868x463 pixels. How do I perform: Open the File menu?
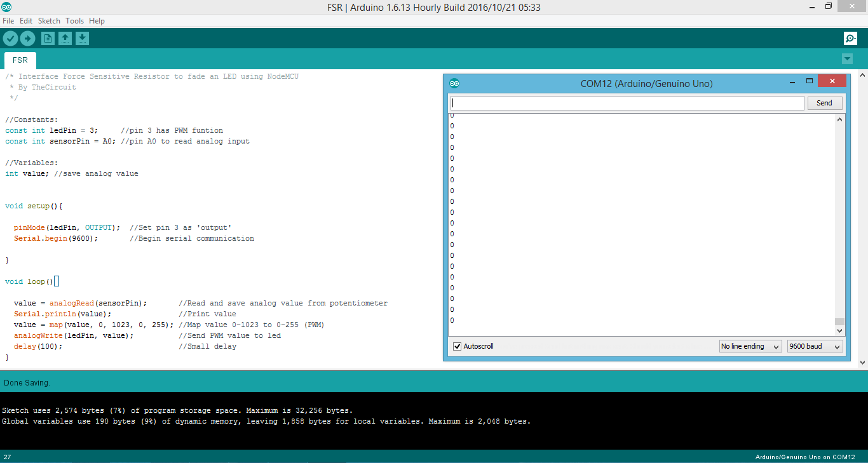8,21
